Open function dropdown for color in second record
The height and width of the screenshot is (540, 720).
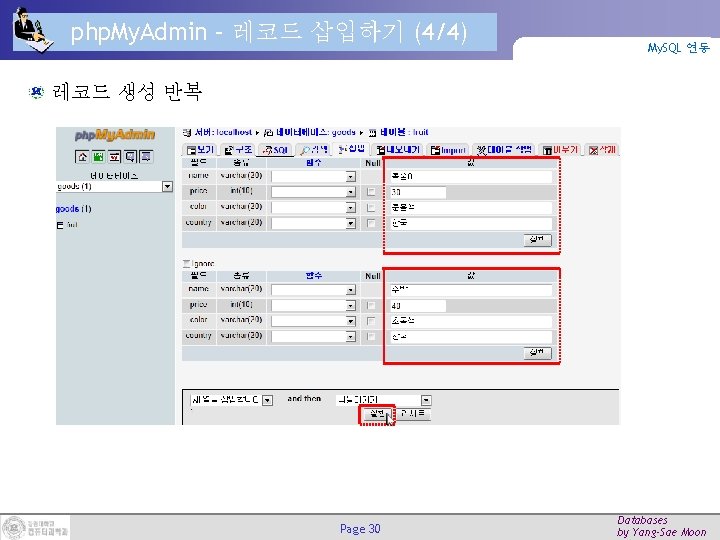click(314, 321)
